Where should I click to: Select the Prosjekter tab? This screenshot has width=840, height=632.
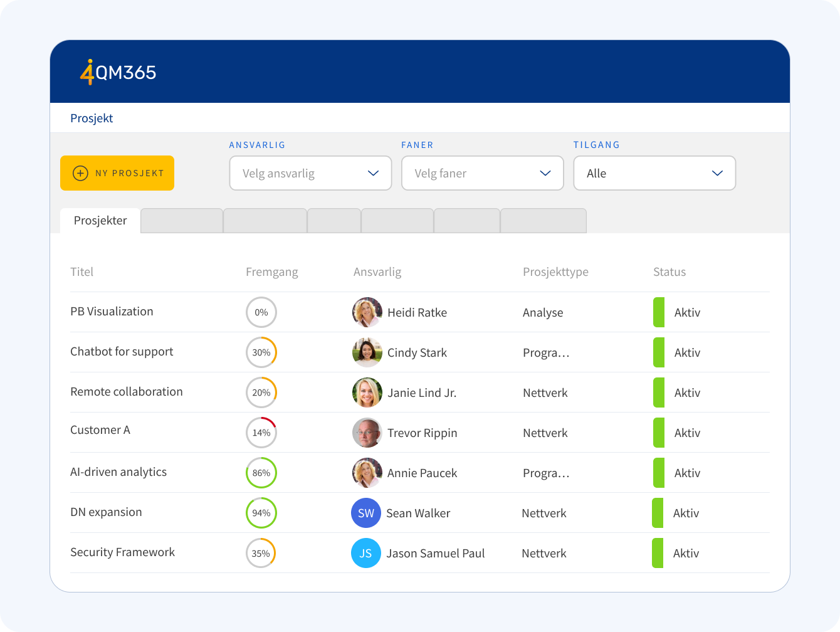coord(100,221)
